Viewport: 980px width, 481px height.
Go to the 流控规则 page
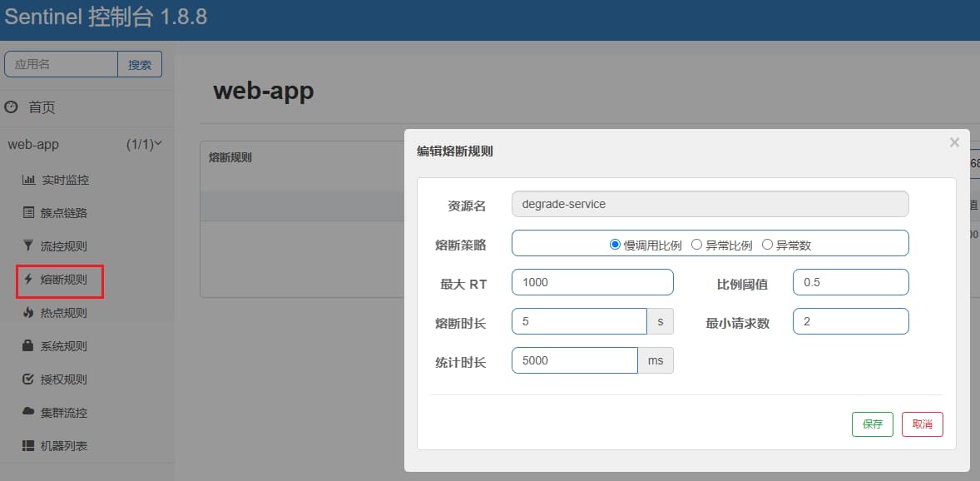pos(64,246)
